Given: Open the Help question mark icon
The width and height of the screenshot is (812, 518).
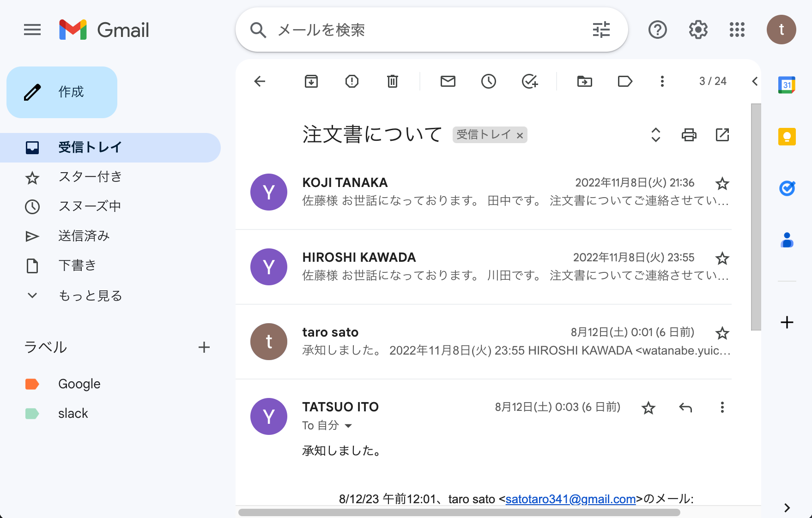Looking at the screenshot, I should coord(657,30).
